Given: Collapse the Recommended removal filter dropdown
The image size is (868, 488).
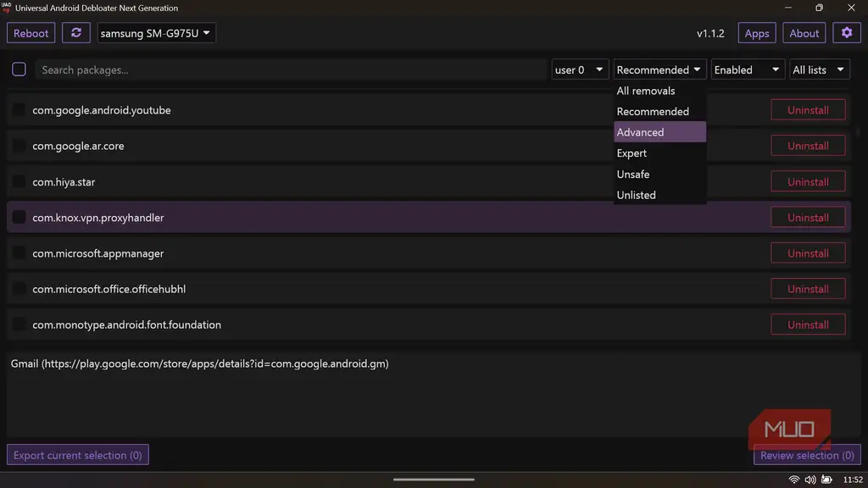Looking at the screenshot, I should (x=659, y=69).
